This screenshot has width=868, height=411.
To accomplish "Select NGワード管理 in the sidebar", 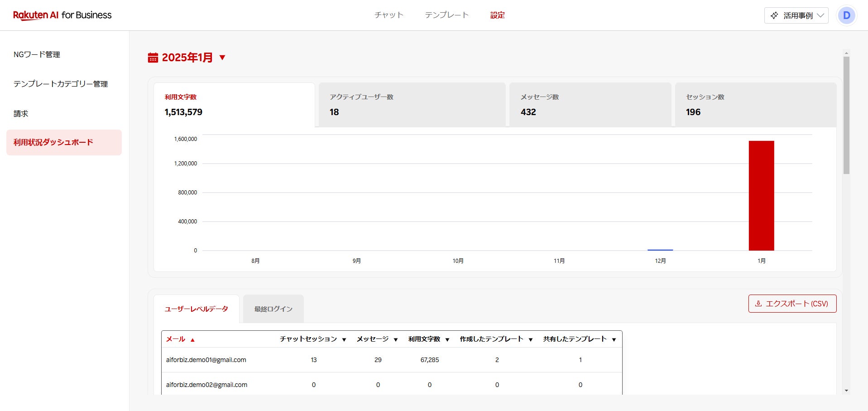I will point(37,54).
